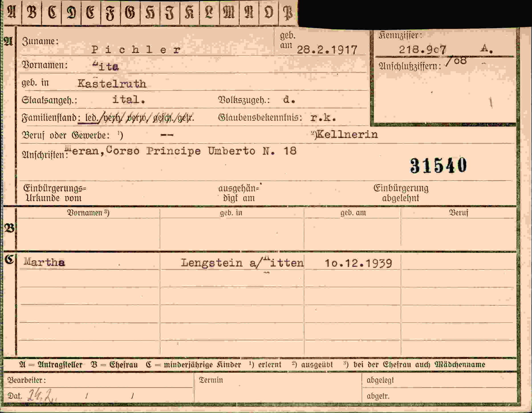Choose the letter G index tab
Image resolution: width=532 pixels, height=413 pixels.
[130, 12]
